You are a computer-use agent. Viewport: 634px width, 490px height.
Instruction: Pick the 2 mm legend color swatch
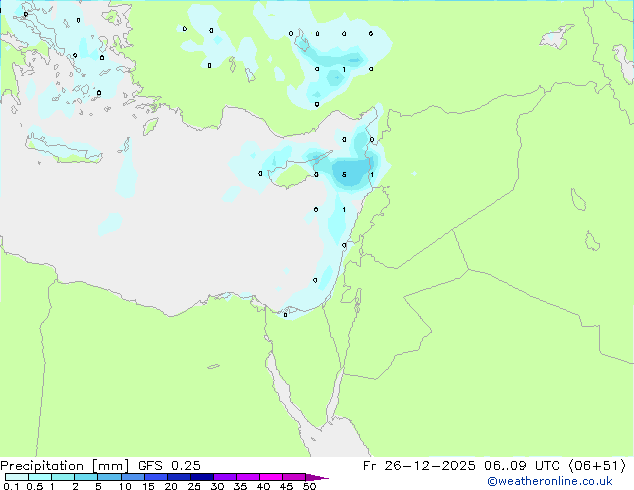pos(86,477)
